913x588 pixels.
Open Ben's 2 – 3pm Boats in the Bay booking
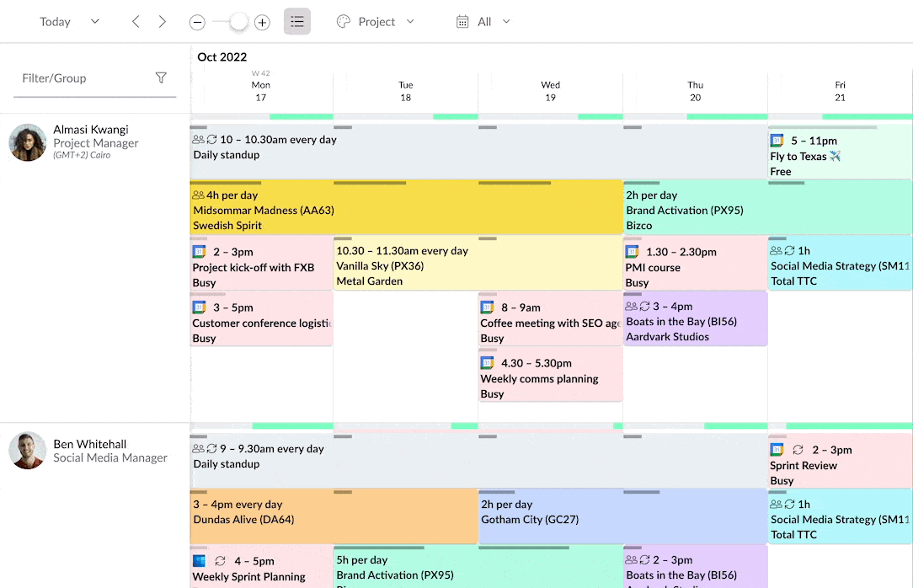coord(695,566)
